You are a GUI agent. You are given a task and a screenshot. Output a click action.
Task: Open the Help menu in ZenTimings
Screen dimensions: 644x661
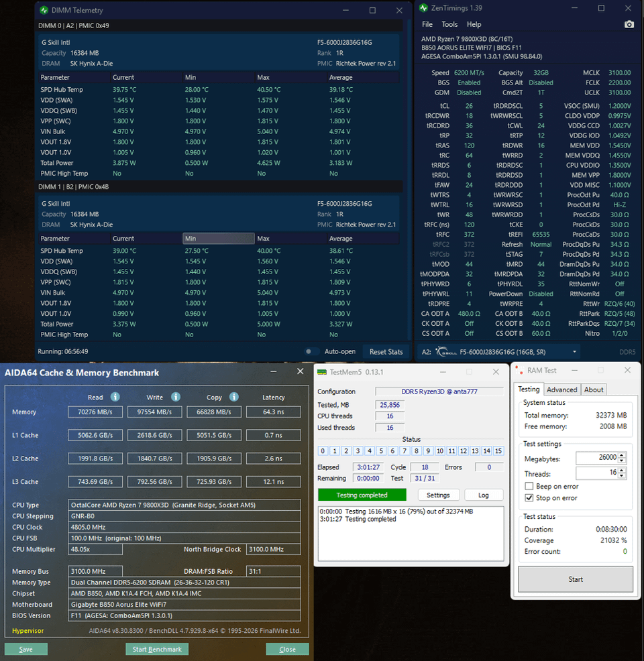click(x=474, y=24)
